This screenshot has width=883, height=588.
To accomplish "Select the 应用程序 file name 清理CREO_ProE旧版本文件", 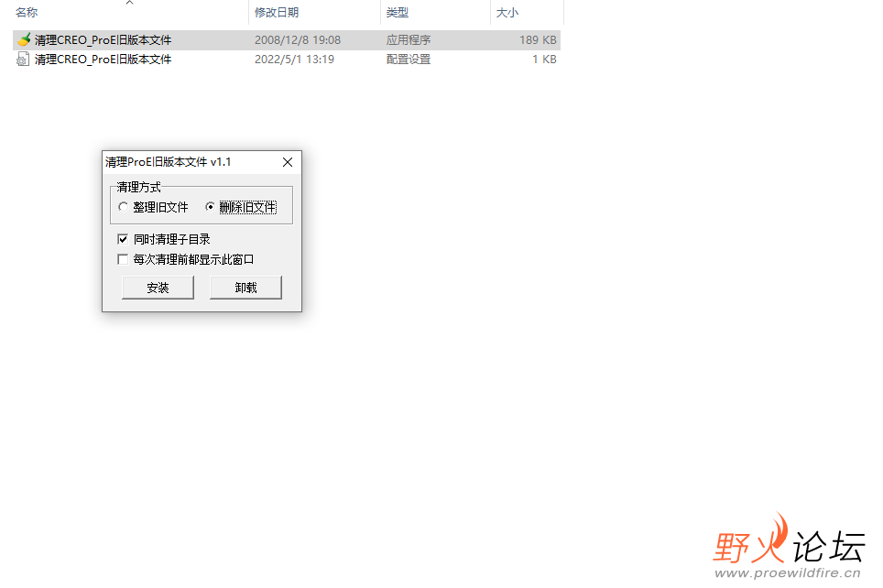I will (104, 40).
